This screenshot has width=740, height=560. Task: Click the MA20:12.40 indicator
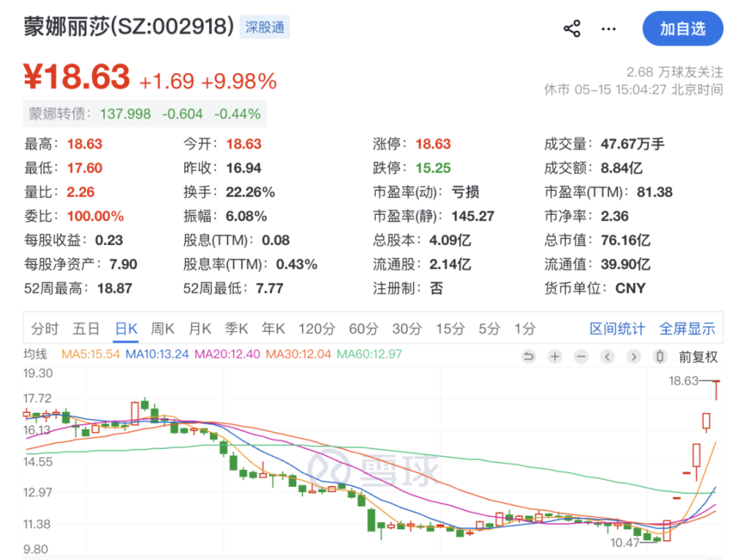pyautogui.click(x=227, y=354)
